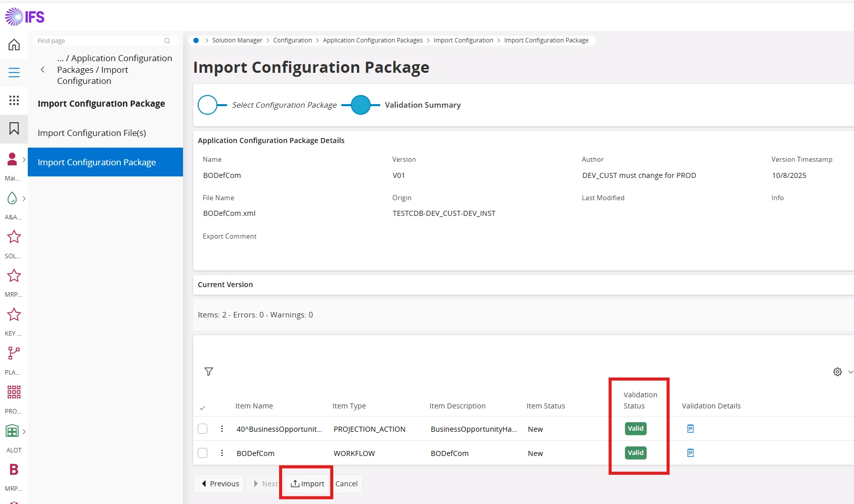Cancel the import wizard
The height and width of the screenshot is (504, 854).
[346, 484]
